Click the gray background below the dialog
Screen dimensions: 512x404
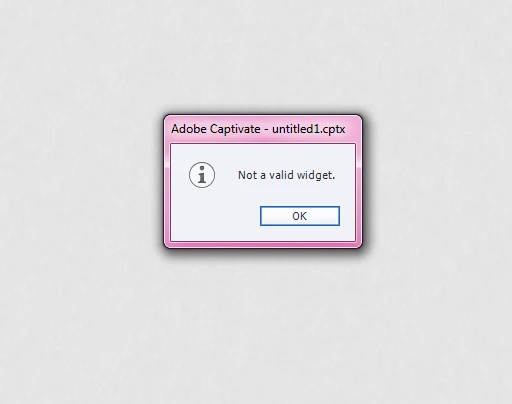click(x=256, y=327)
